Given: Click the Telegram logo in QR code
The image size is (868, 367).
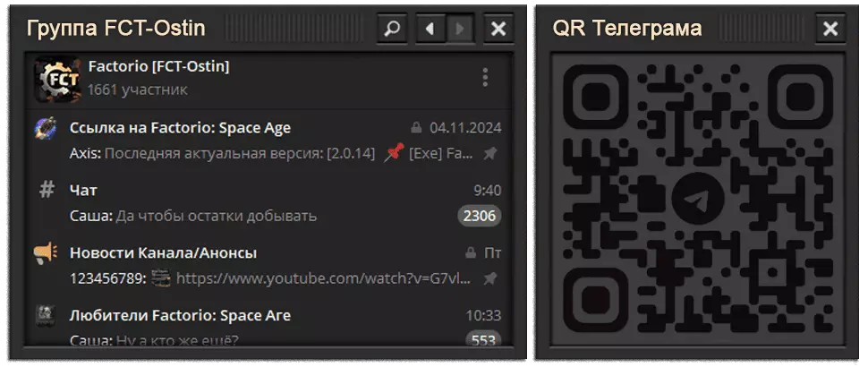Looking at the screenshot, I should 697,198.
